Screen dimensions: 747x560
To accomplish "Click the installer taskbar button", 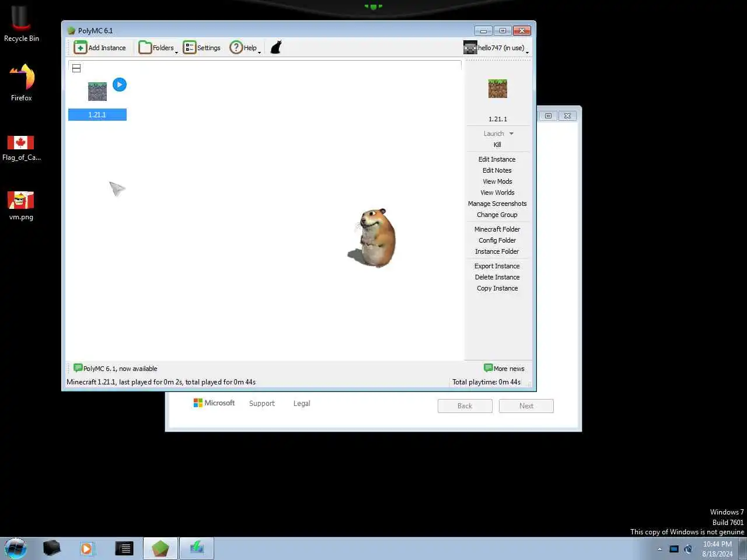I will [197, 548].
